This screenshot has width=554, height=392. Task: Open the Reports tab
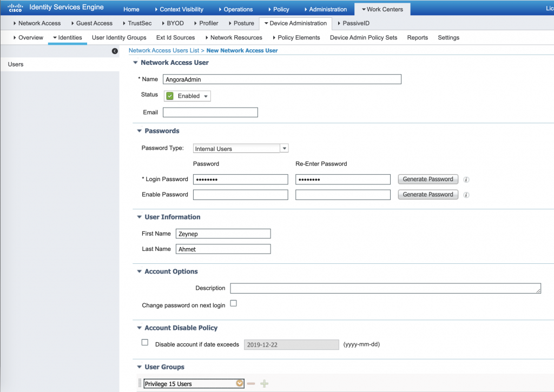[418, 38]
